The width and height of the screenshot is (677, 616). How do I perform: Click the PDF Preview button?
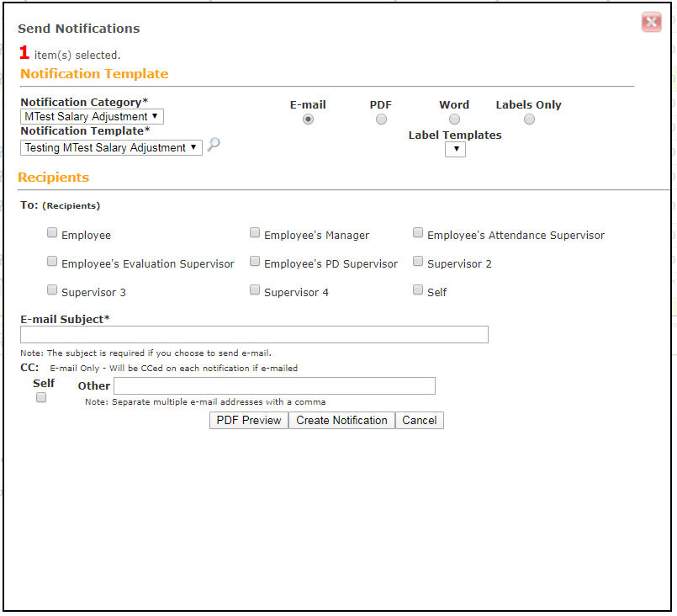(x=249, y=420)
